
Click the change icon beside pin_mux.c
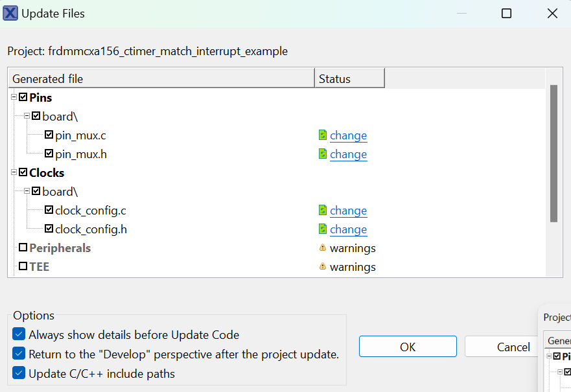pyautogui.click(x=323, y=135)
